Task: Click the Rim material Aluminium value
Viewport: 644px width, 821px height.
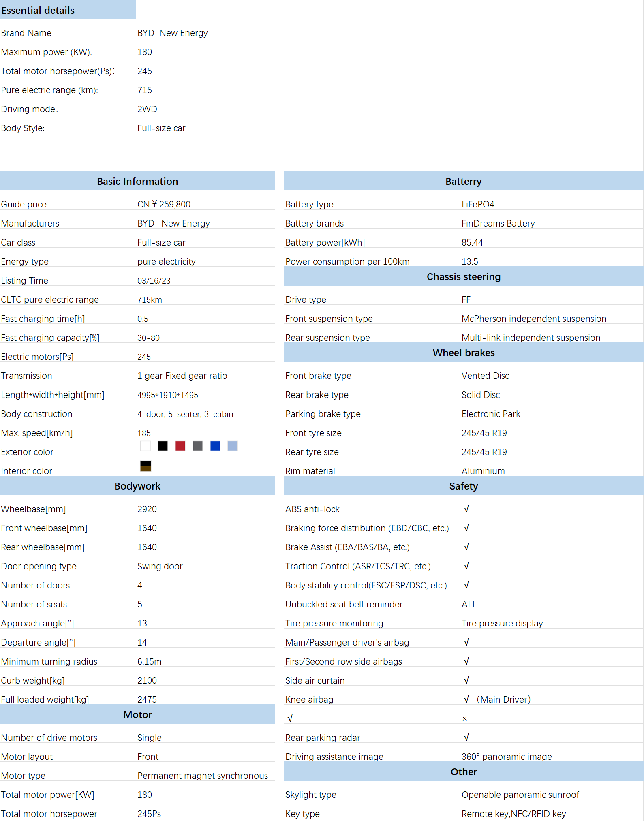Action: [483, 471]
